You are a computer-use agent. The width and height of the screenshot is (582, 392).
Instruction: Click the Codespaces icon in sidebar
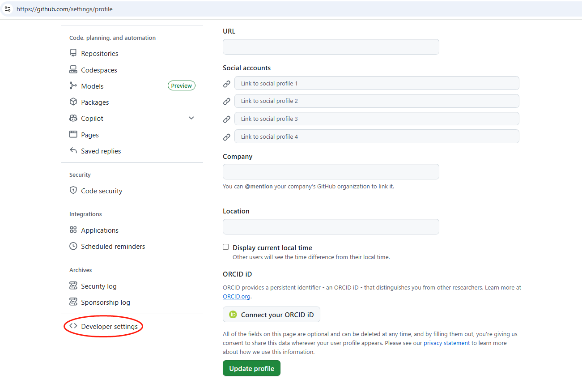point(73,70)
